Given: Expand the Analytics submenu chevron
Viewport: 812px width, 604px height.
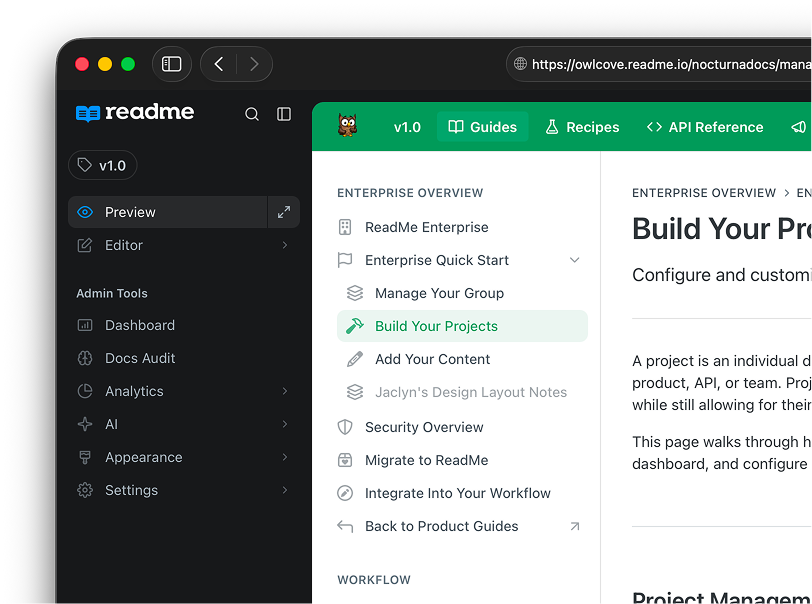Looking at the screenshot, I should [285, 391].
